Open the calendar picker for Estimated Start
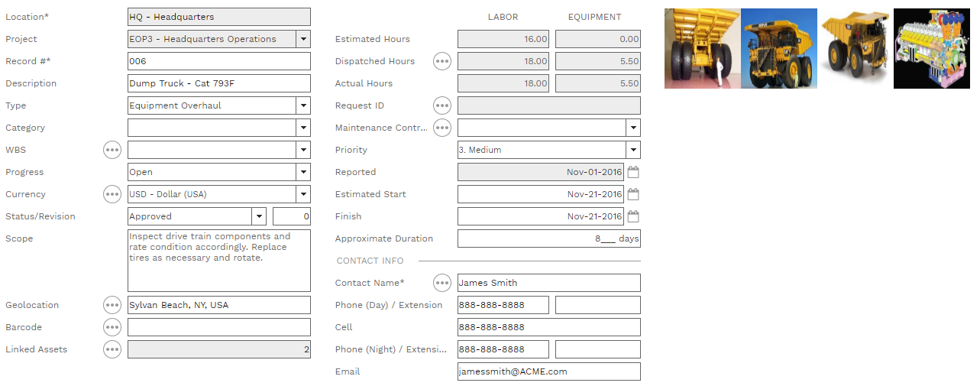The width and height of the screenshot is (980, 386). [x=633, y=194]
